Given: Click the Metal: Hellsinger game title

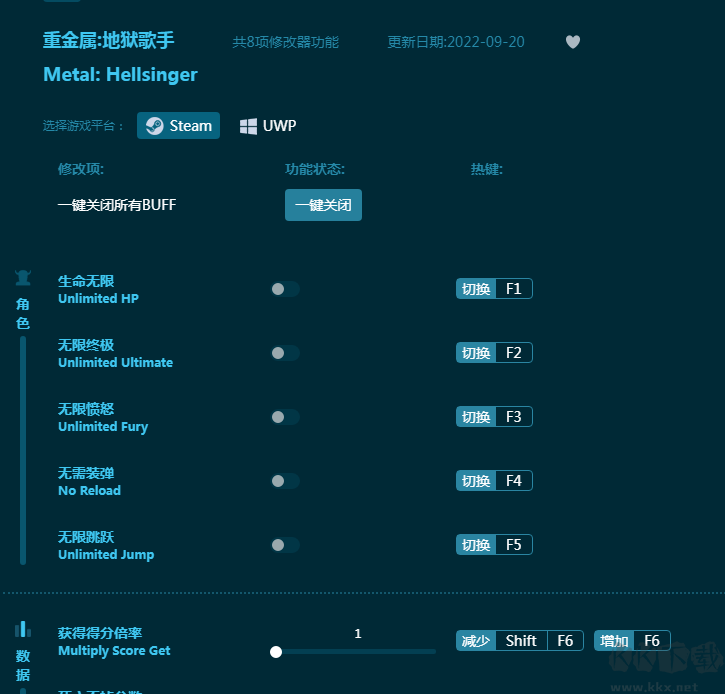Looking at the screenshot, I should 120,75.
